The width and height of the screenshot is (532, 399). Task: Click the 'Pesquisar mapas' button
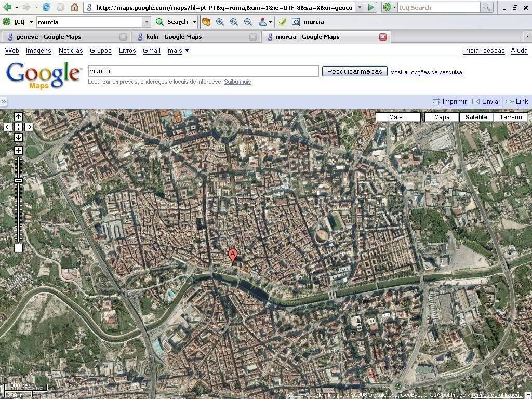pos(354,71)
